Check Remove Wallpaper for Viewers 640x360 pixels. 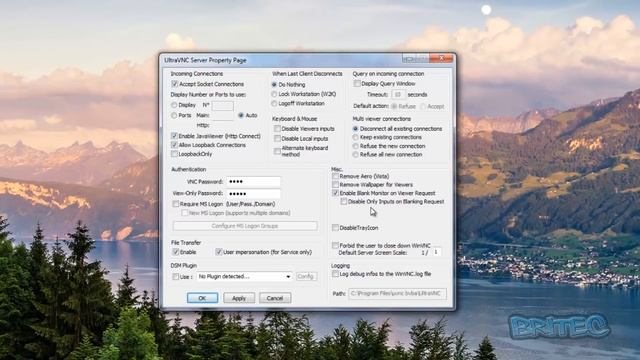pyautogui.click(x=336, y=184)
